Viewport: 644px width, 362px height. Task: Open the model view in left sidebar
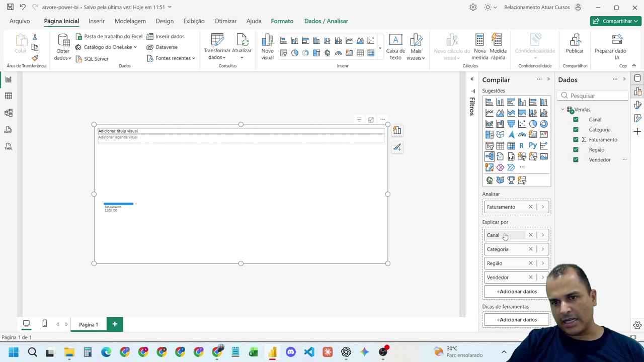[9, 113]
